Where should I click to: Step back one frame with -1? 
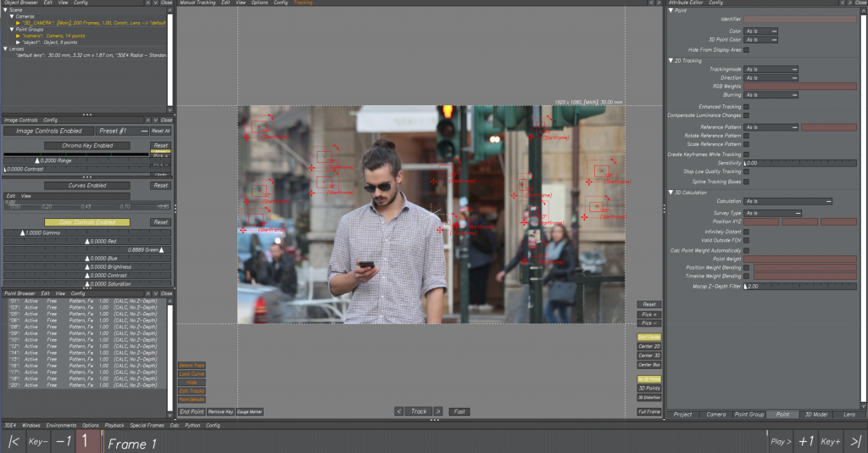pyautogui.click(x=63, y=442)
